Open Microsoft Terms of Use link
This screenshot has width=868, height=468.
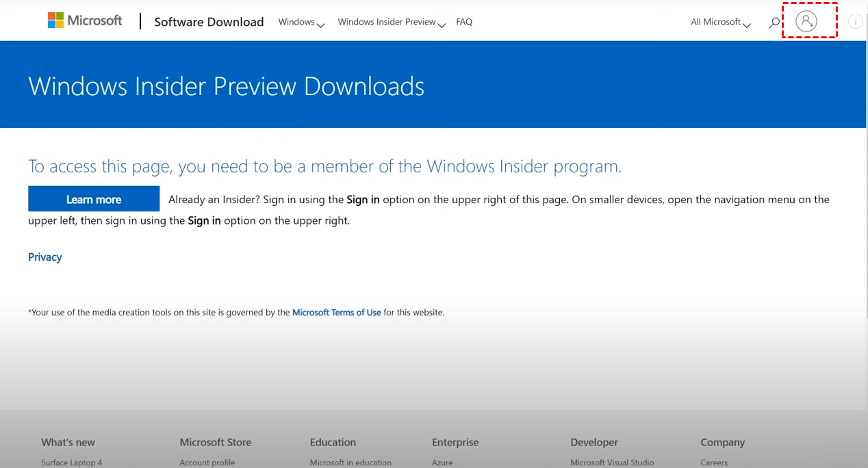click(337, 313)
